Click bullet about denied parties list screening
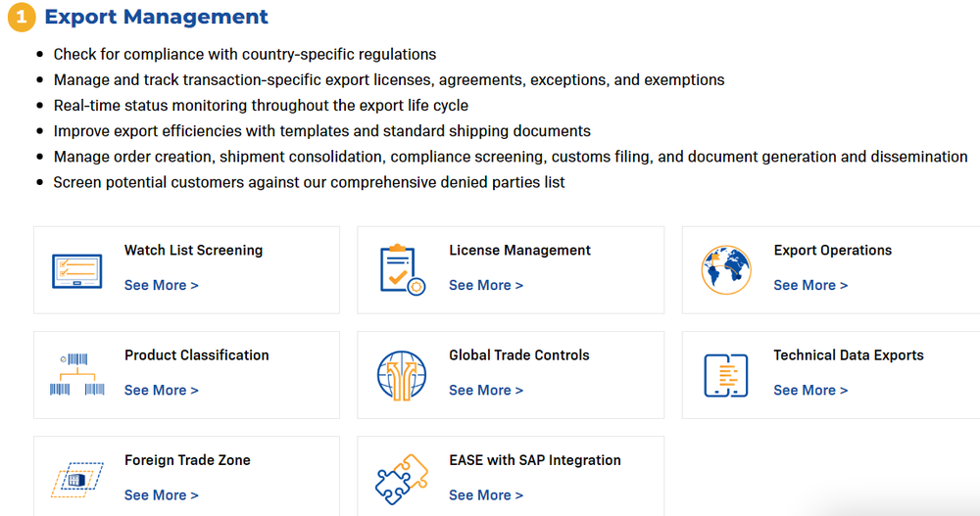This screenshot has height=516, width=980. pos(309,182)
